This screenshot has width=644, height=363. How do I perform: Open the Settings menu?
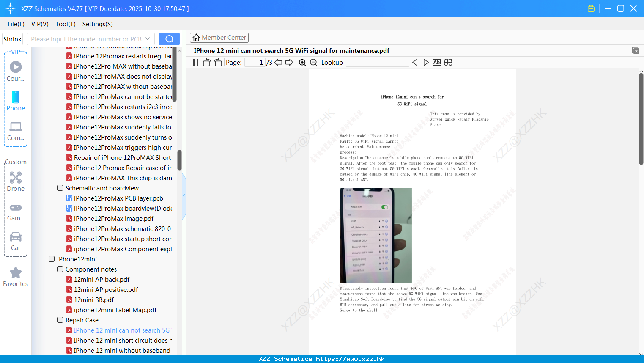98,24
